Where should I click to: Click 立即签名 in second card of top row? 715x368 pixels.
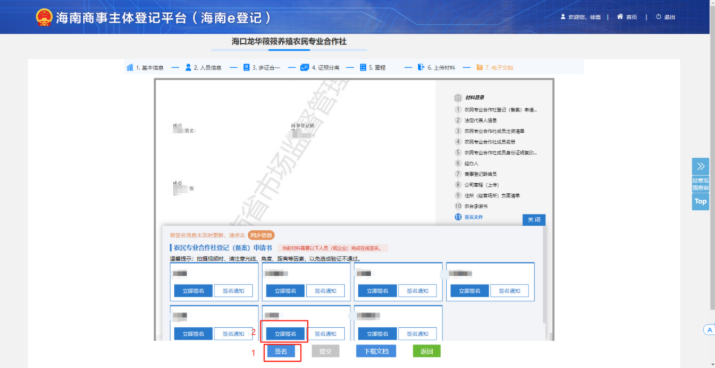click(285, 291)
